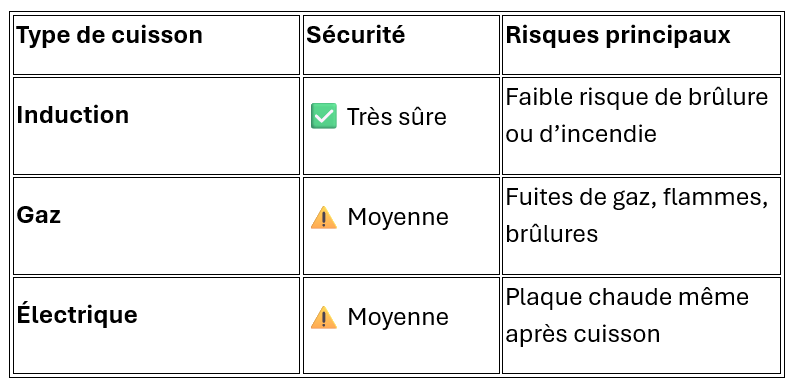Select the Fuites de gaz, flammes text
792x381 pixels.
(x=637, y=197)
